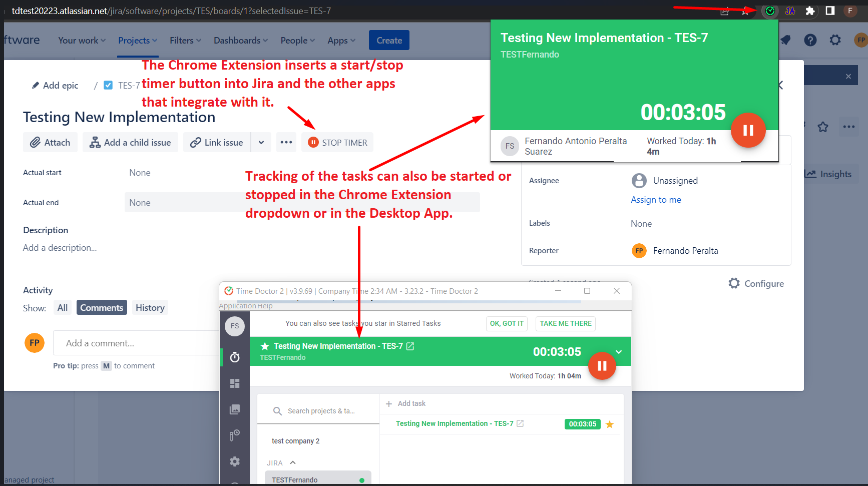This screenshot has height=486, width=868.
Task: Open Filters menu
Action: click(x=185, y=41)
